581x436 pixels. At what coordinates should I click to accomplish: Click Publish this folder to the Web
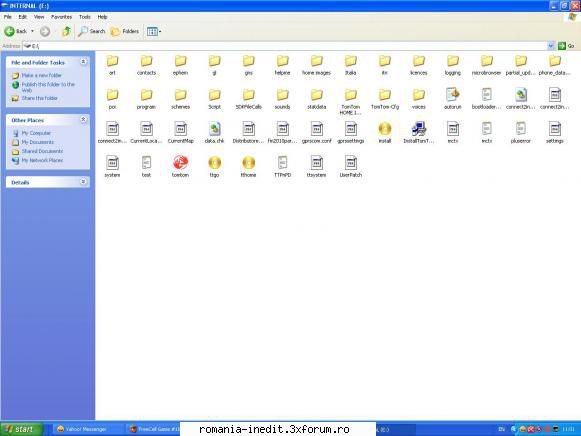point(48,87)
